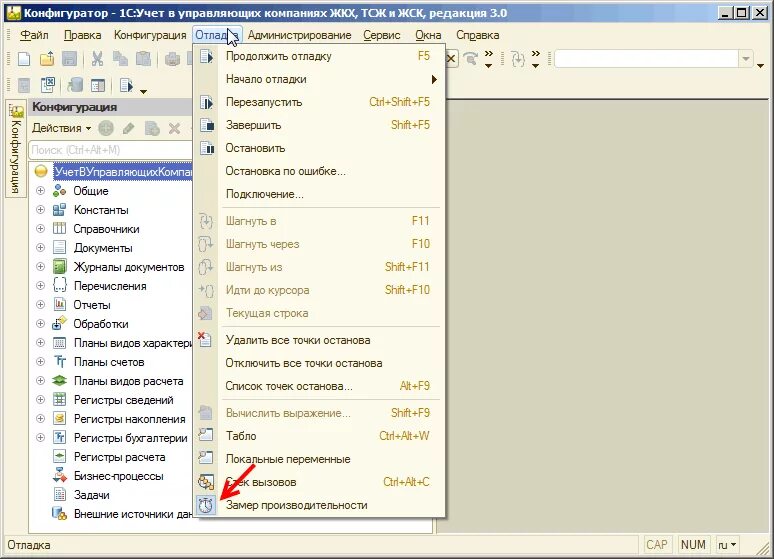774x559 pixels.
Task: Open Начало отладки submenu
Action: (319, 79)
